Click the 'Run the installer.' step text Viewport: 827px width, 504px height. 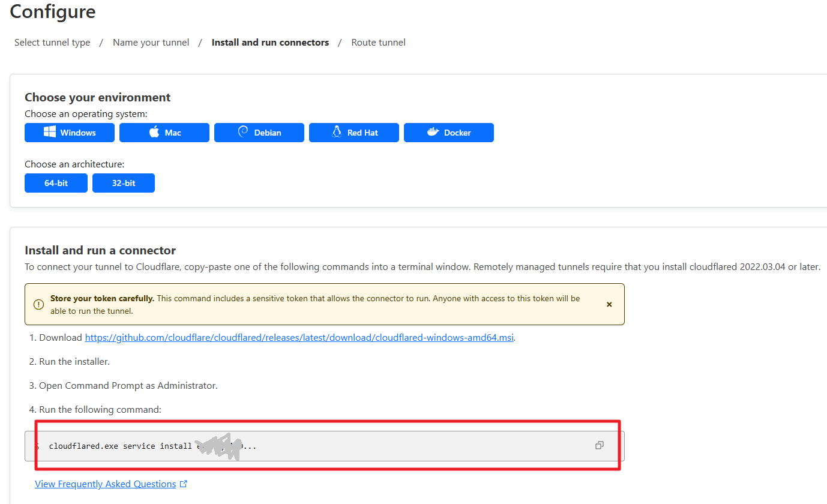click(x=74, y=361)
